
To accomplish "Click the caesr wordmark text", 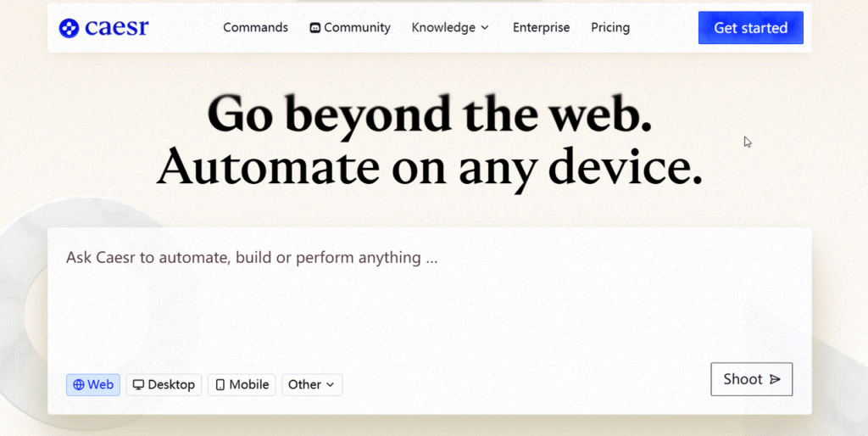I will (x=117, y=28).
